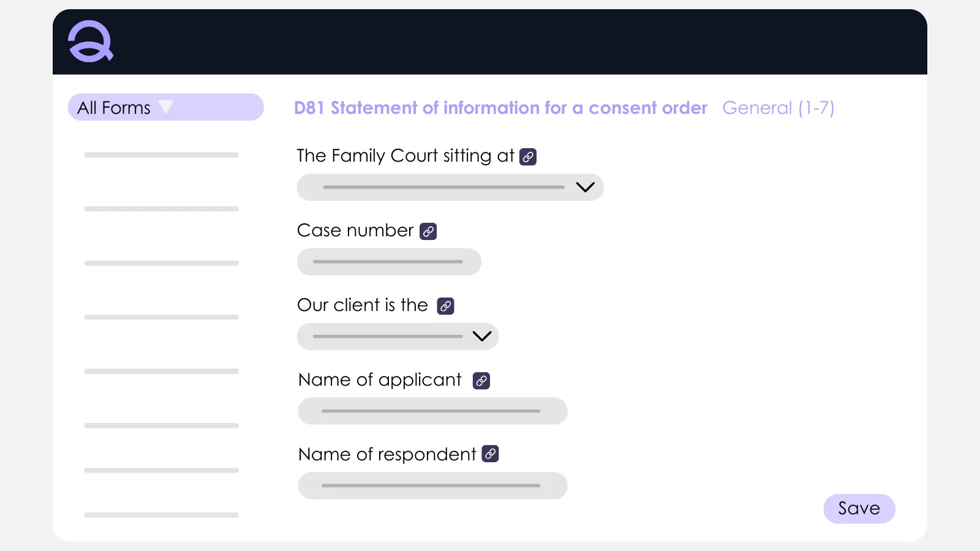Viewport: 980px width, 551px height.
Task: Click the purple app logo in header
Action: point(91,42)
